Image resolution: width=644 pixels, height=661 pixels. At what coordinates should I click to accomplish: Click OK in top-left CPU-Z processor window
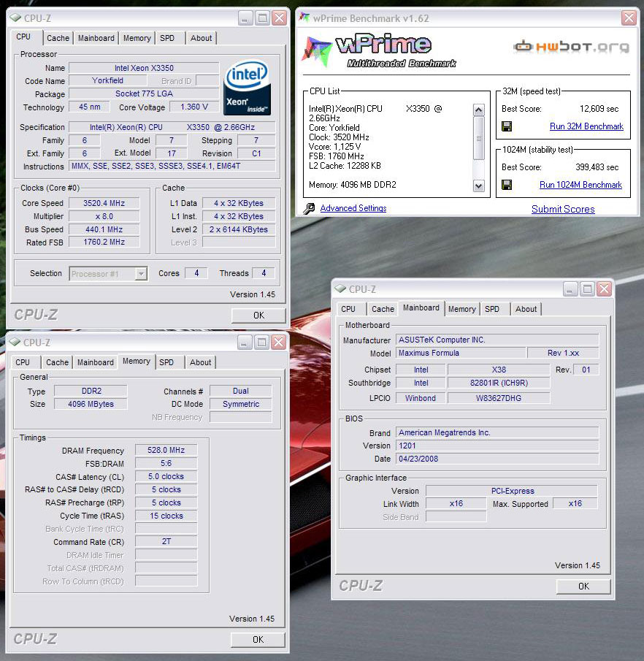pyautogui.click(x=258, y=316)
